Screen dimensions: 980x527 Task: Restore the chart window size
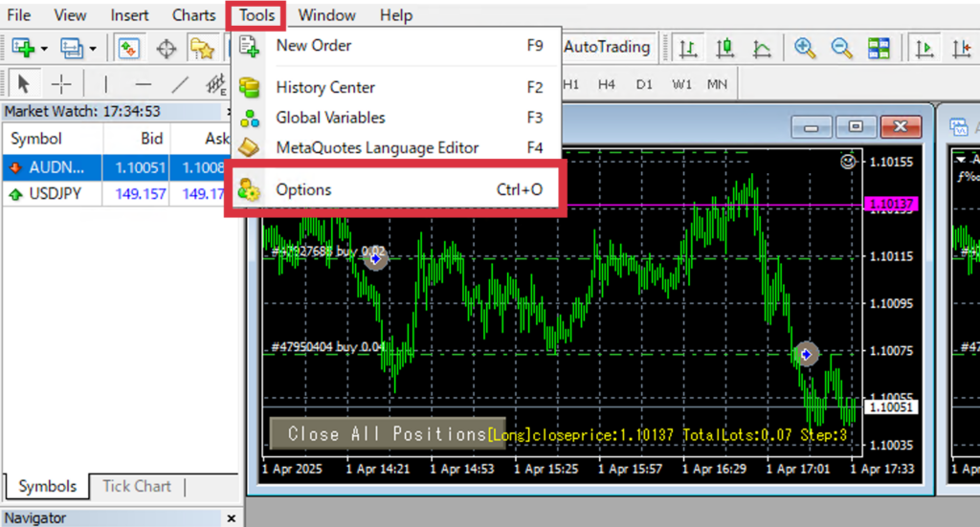856,127
